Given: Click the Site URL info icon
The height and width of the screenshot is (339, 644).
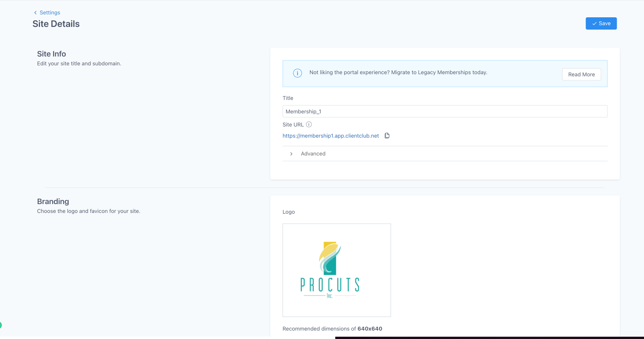Looking at the screenshot, I should [309, 125].
